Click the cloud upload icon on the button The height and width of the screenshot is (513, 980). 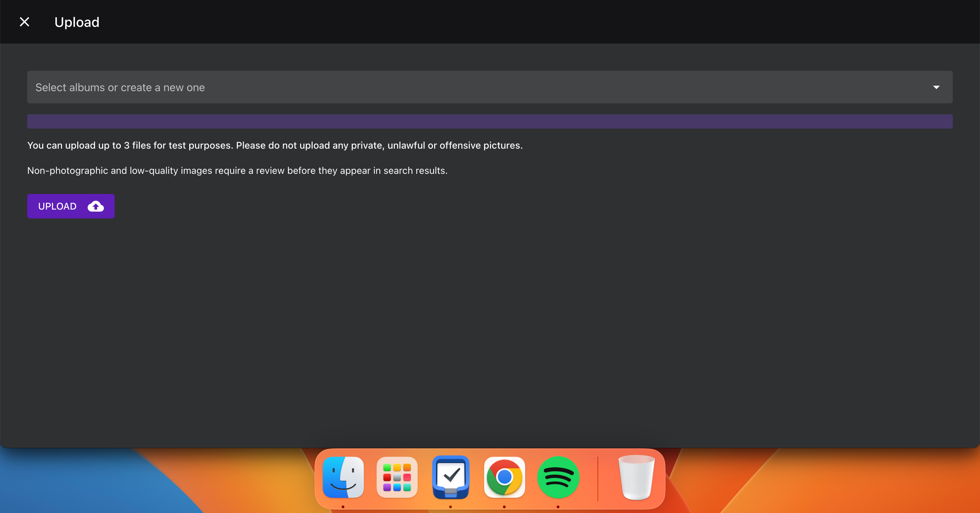tap(96, 206)
